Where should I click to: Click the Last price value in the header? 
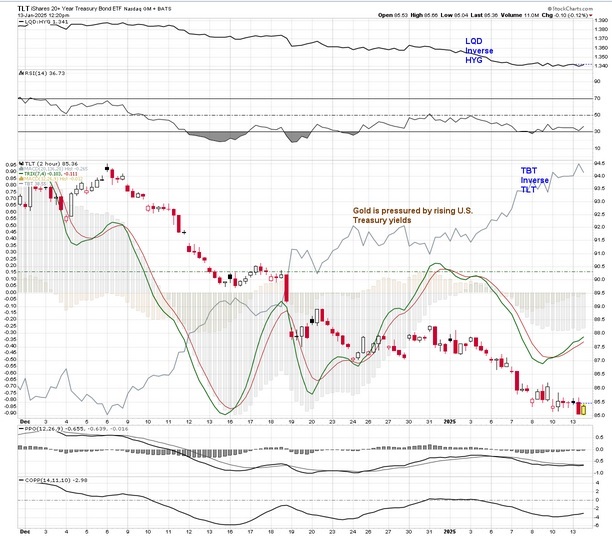point(490,15)
